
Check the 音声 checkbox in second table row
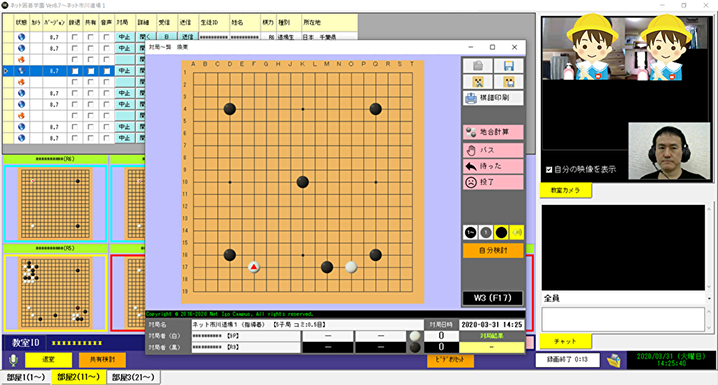pos(106,48)
